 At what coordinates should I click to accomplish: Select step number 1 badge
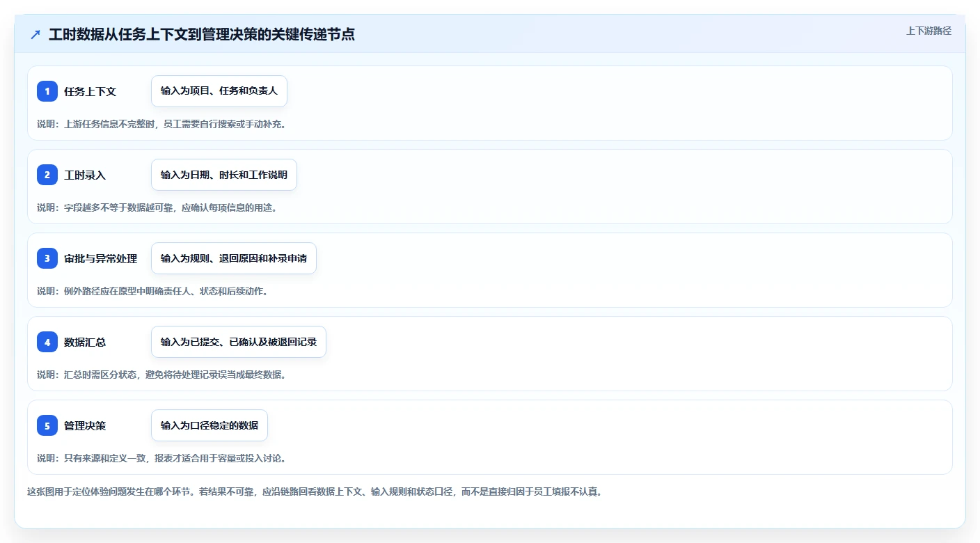[47, 91]
